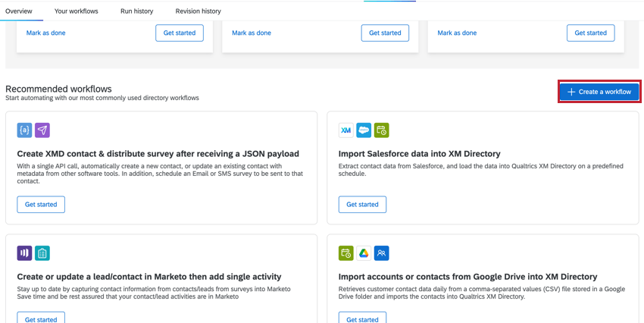Click the blue contacts people icon
The image size is (644, 323).
382,253
